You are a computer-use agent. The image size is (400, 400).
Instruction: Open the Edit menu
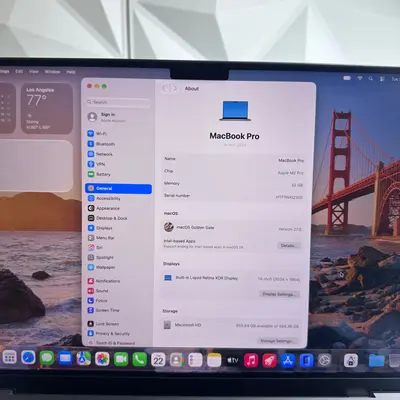19,71
